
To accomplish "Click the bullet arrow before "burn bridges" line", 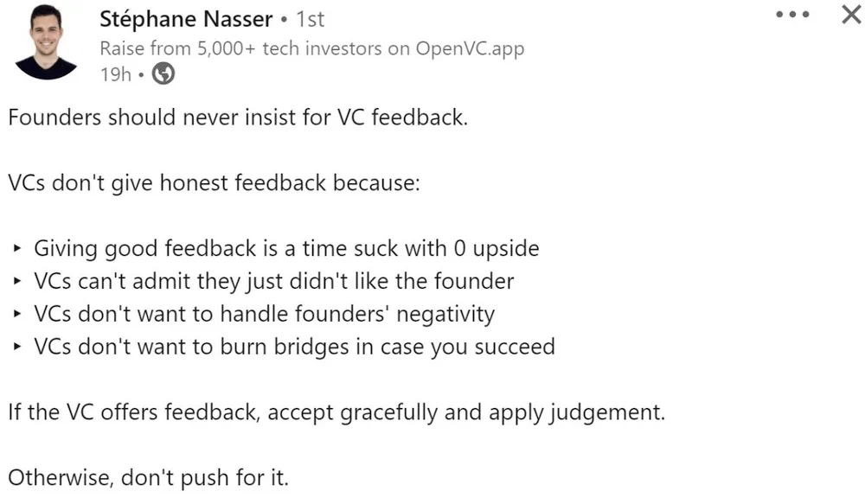I will coord(17,348).
